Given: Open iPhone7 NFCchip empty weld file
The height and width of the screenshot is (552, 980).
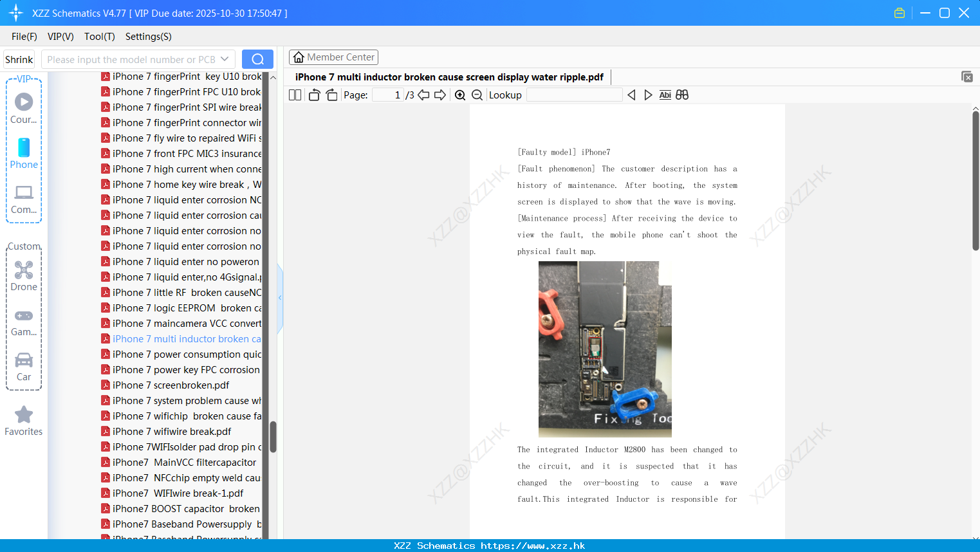Looking at the screenshot, I should pos(181,478).
